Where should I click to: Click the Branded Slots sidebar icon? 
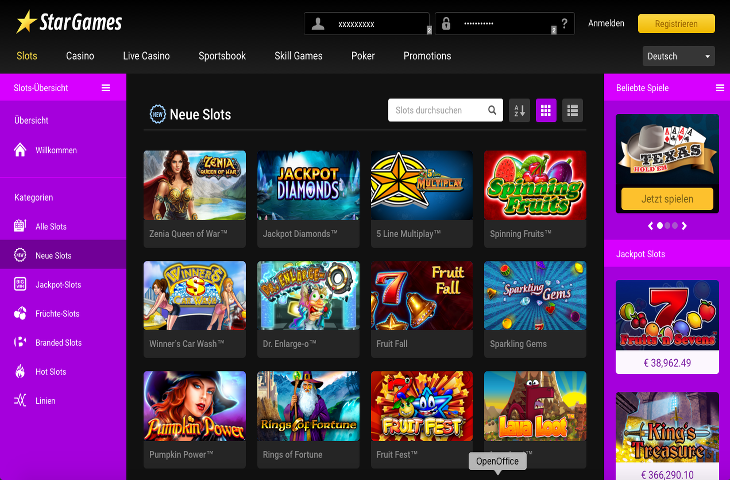coord(20,342)
